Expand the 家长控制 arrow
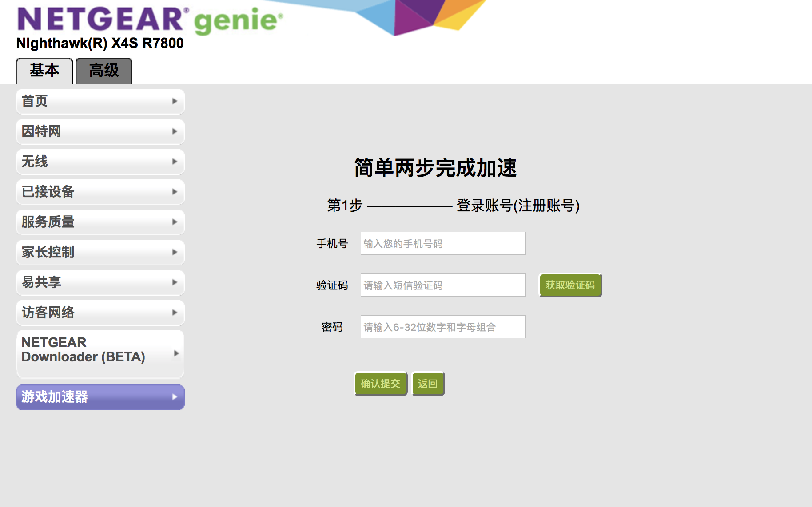The height and width of the screenshot is (507, 812). [x=175, y=252]
